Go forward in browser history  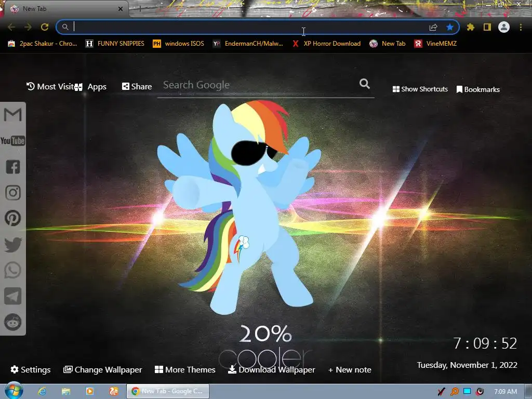click(28, 27)
